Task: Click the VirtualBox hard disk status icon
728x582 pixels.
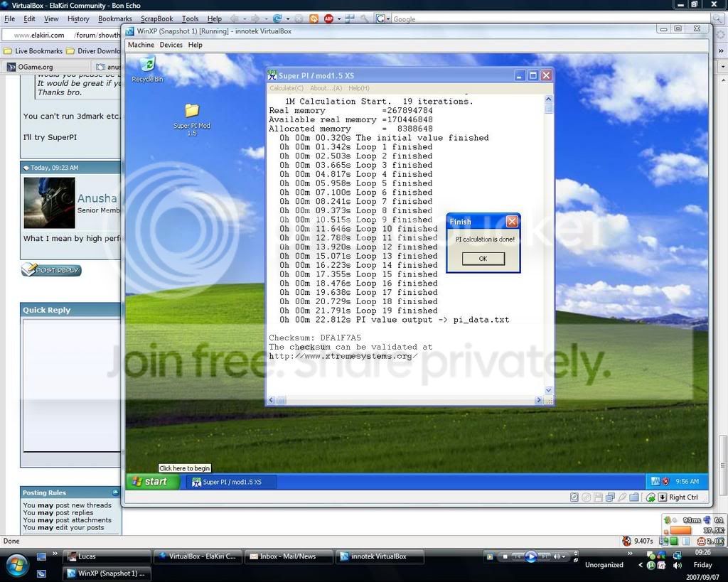Action: click(x=574, y=497)
